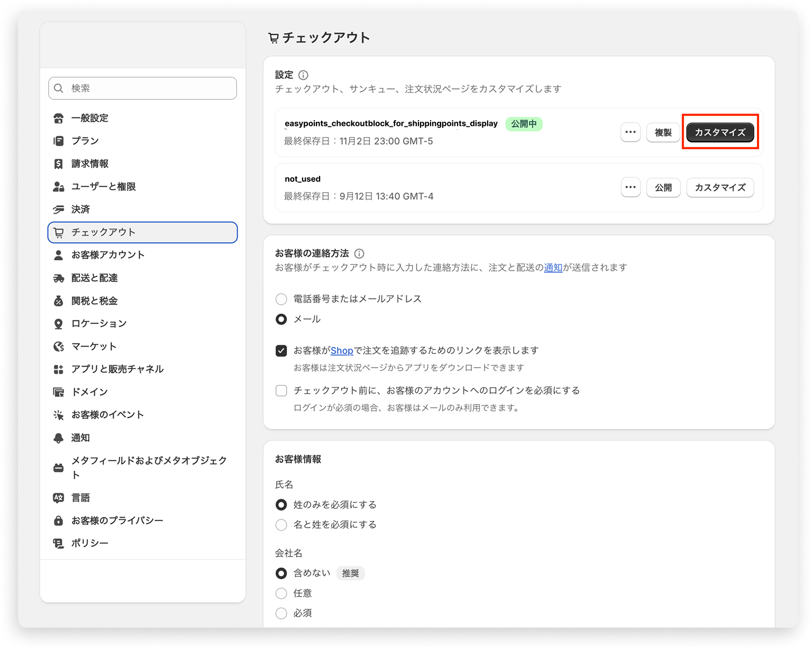
Task: Select 電話番号またはメールアドレス radio option
Action: point(281,299)
